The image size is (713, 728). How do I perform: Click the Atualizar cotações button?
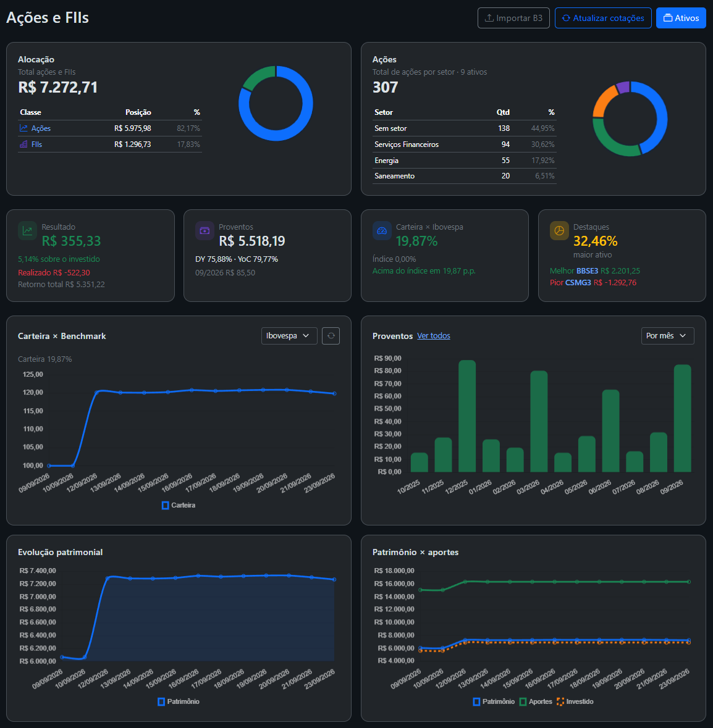tap(603, 18)
